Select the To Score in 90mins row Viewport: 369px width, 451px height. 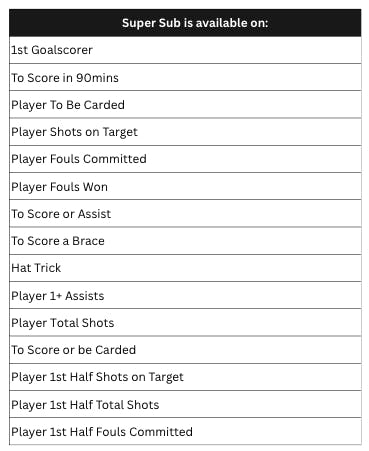click(185, 77)
